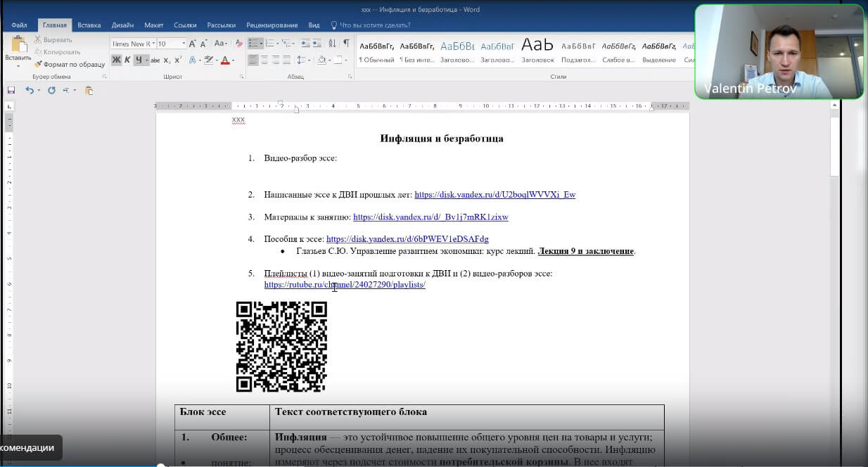Click the line spacing icon
Image resolution: width=868 pixels, height=467 pixels.
pos(300,60)
